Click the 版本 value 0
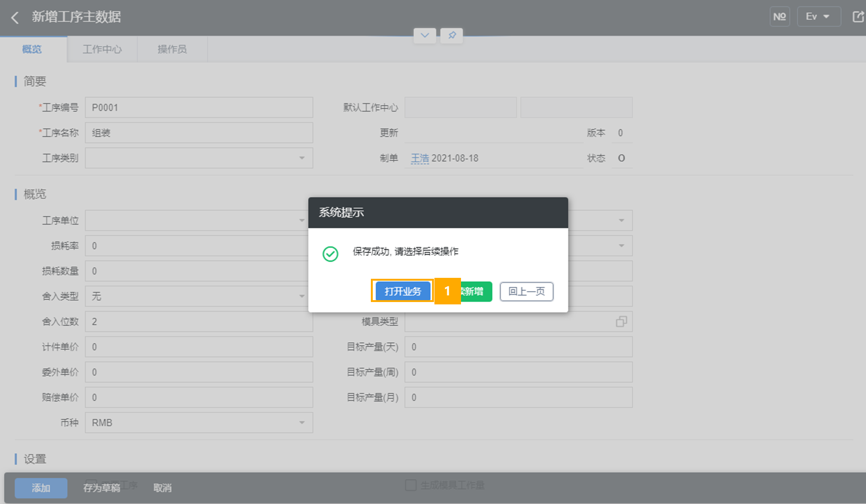The width and height of the screenshot is (866, 504). pyautogui.click(x=620, y=133)
